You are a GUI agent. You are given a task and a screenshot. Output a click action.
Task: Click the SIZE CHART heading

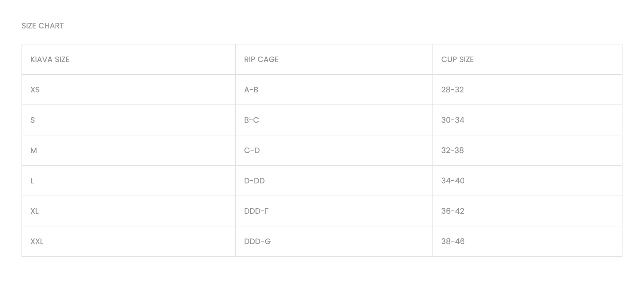click(43, 26)
